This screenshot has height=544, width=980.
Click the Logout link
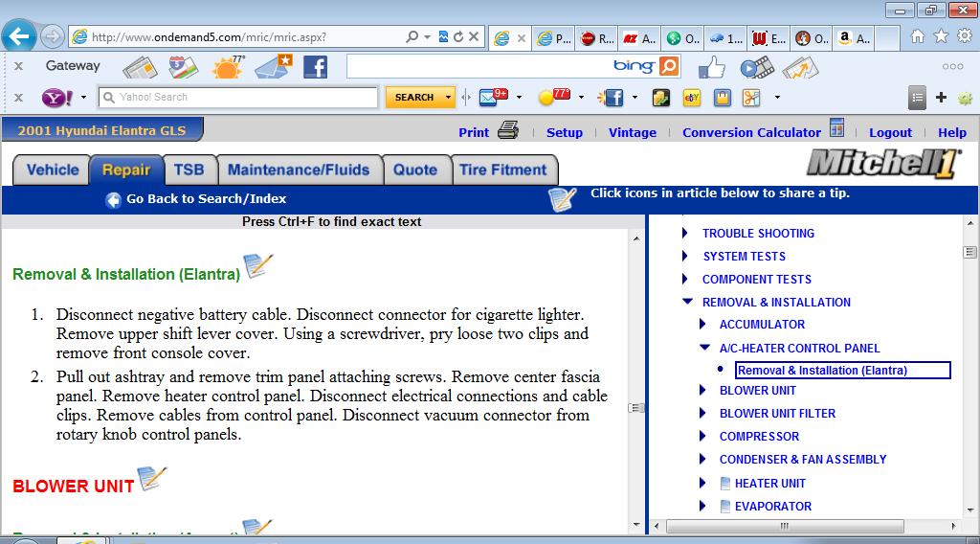[890, 132]
